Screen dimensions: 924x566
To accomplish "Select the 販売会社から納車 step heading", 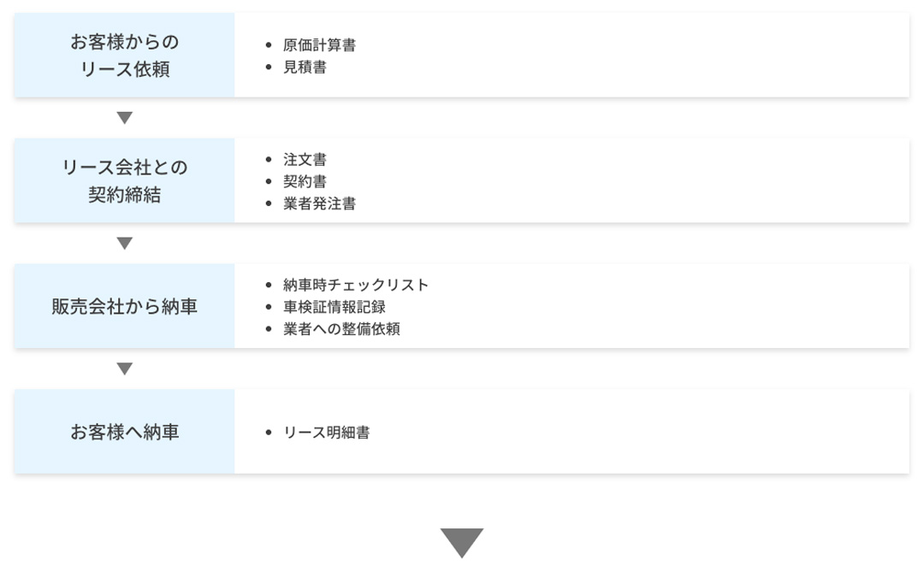I will [125, 306].
